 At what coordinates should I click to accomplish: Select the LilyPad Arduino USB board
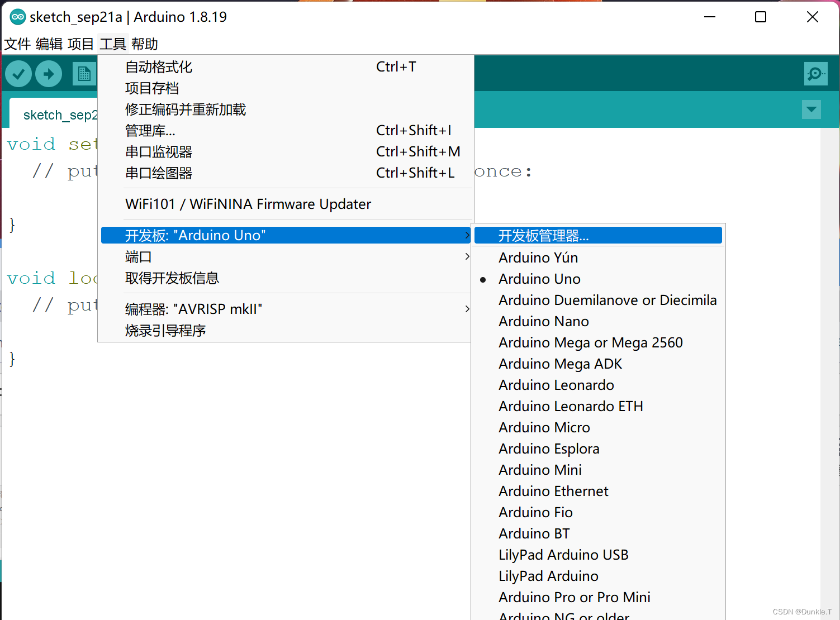pyautogui.click(x=598, y=555)
